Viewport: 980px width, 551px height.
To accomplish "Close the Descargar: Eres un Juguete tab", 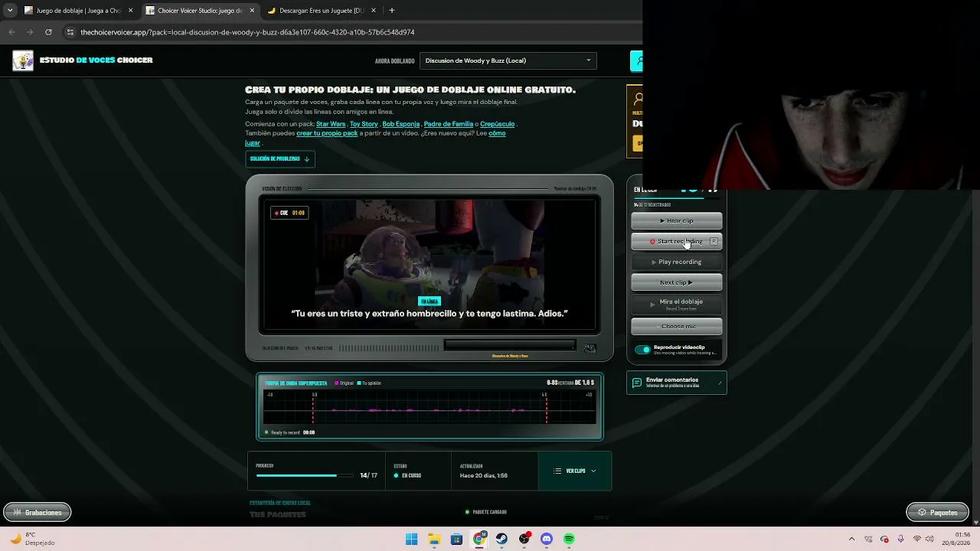I will click(x=374, y=11).
